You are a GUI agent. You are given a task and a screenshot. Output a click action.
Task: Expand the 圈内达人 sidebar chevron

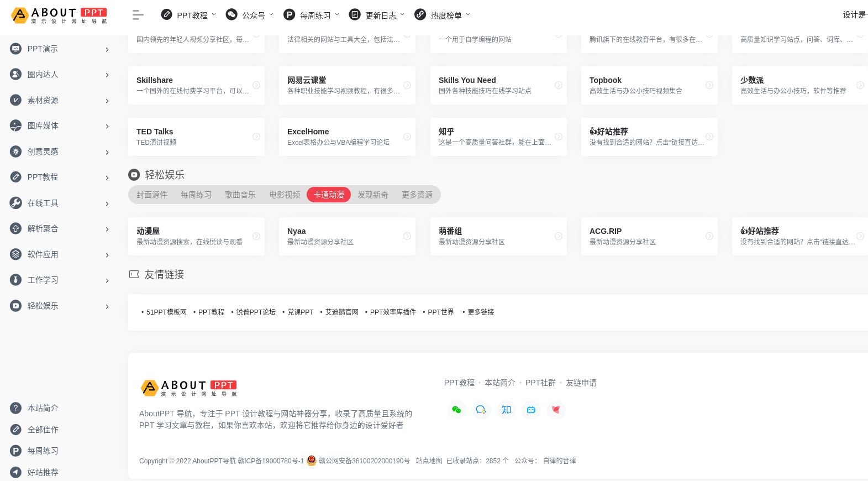coord(107,75)
